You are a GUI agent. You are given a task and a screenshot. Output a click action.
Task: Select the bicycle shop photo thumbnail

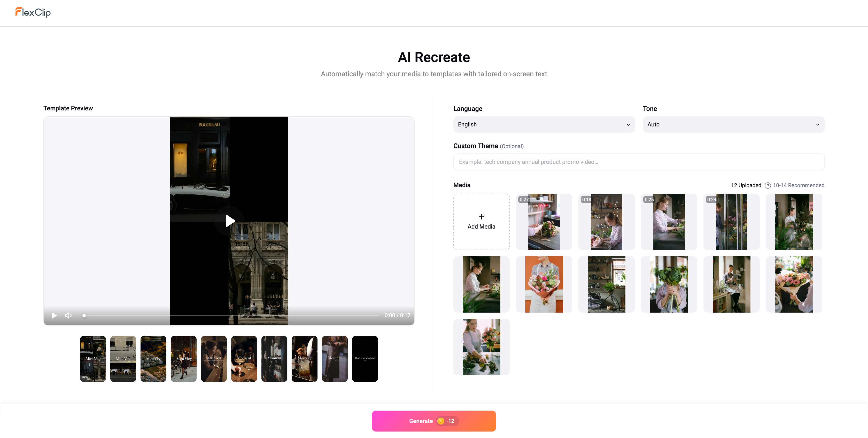point(606,284)
